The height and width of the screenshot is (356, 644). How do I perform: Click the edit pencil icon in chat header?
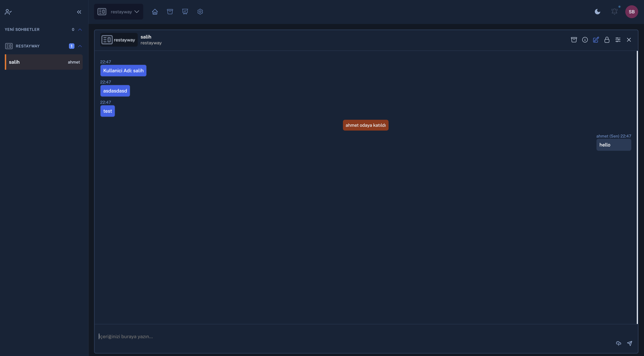coord(596,40)
